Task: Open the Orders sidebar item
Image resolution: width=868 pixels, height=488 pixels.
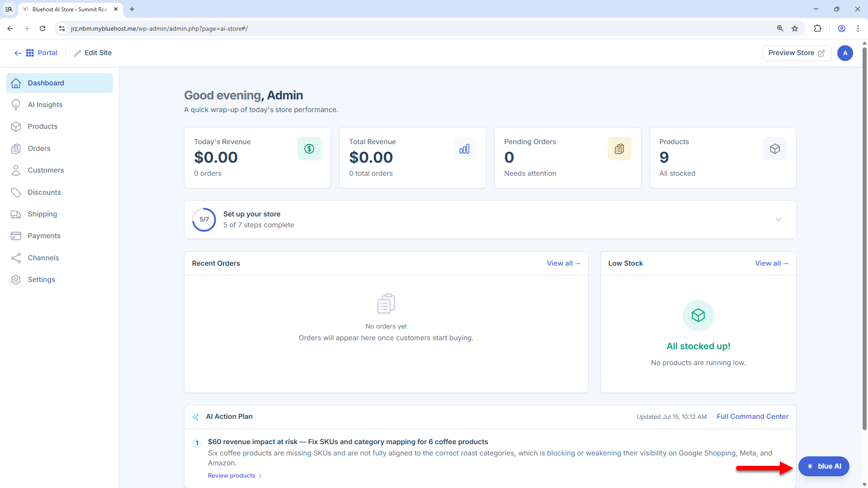Action: [59, 149]
